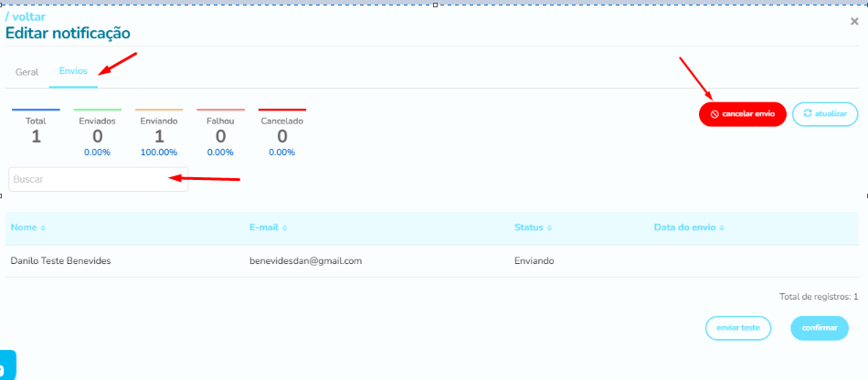The image size is (868, 380).
Task: Click the voltar link
Action: pyautogui.click(x=26, y=17)
